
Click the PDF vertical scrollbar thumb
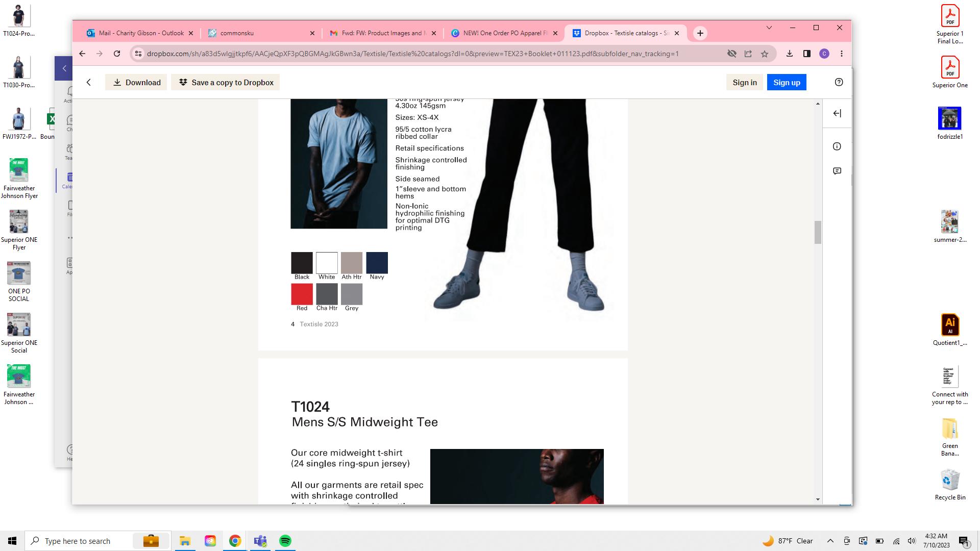[818, 232]
